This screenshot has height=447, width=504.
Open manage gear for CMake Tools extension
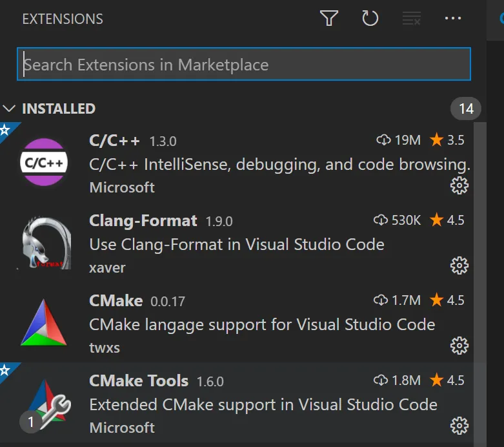click(459, 426)
